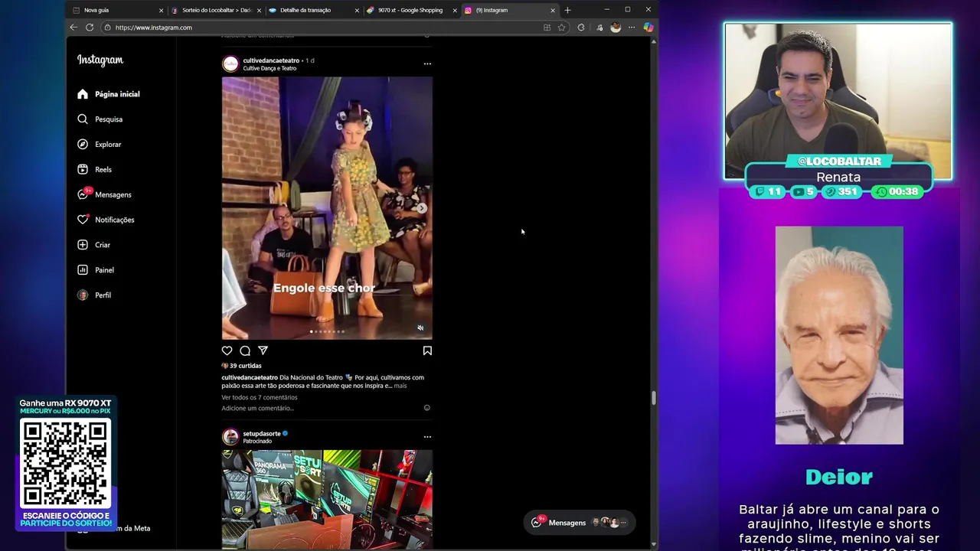This screenshot has width=980, height=551.
Task: Open cultivedancaeteatro username link in header
Action: coord(271,60)
